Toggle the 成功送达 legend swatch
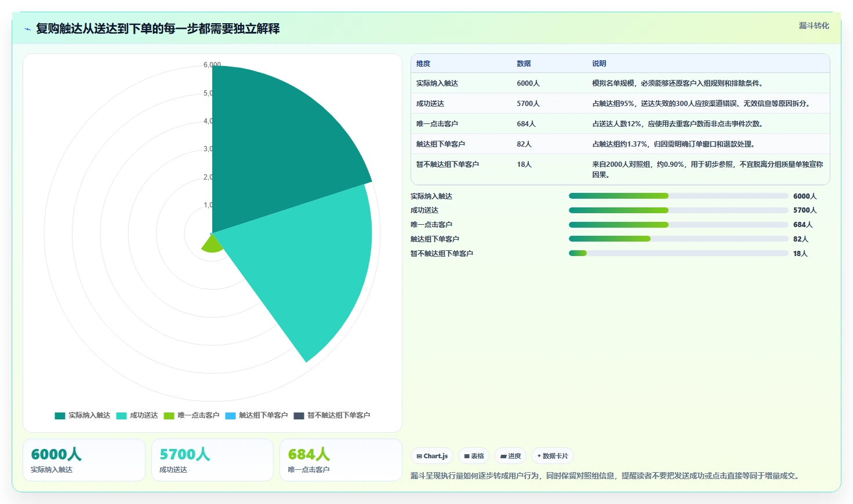The height and width of the screenshot is (504, 853). (x=121, y=415)
